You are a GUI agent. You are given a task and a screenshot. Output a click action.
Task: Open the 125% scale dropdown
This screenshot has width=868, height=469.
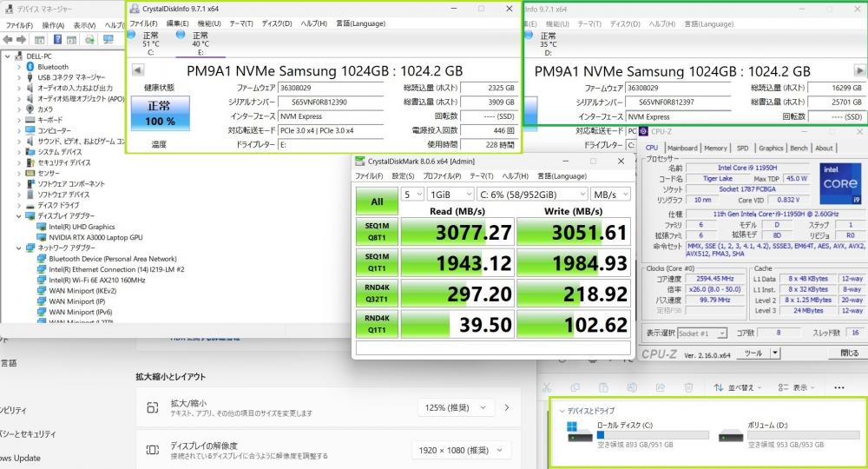pyautogui.click(x=462, y=407)
